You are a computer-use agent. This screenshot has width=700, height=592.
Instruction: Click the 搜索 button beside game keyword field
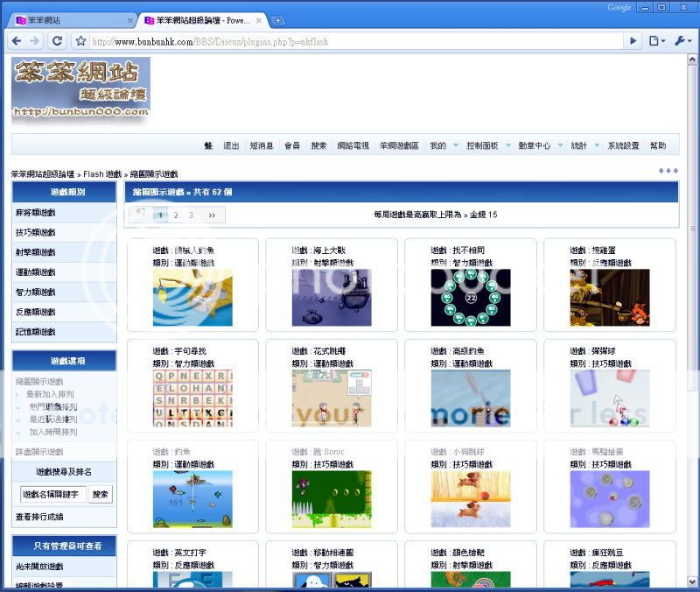[101, 495]
